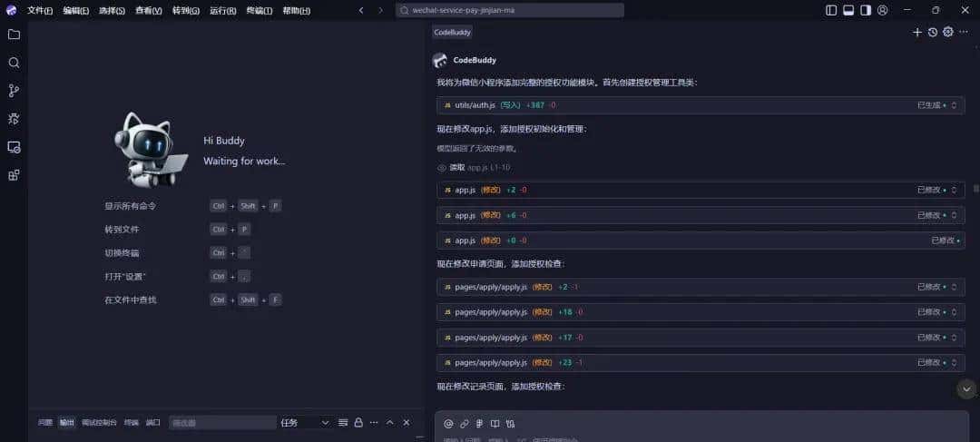This screenshot has width=980, height=442.
Task: Open chat history clock icon
Action: pyautogui.click(x=933, y=33)
